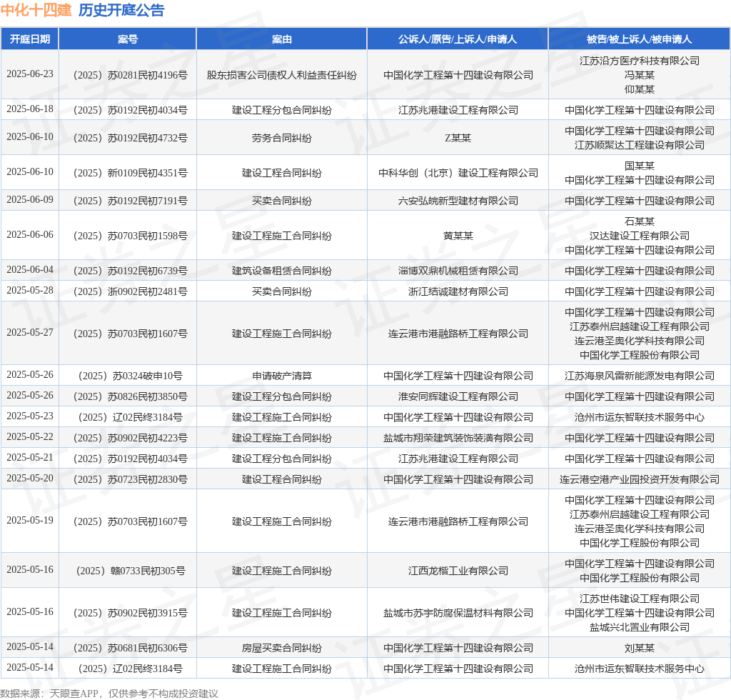Click defendant 江苏世伟建设工程有限公司
The width and height of the screenshot is (731, 700).
point(640,599)
